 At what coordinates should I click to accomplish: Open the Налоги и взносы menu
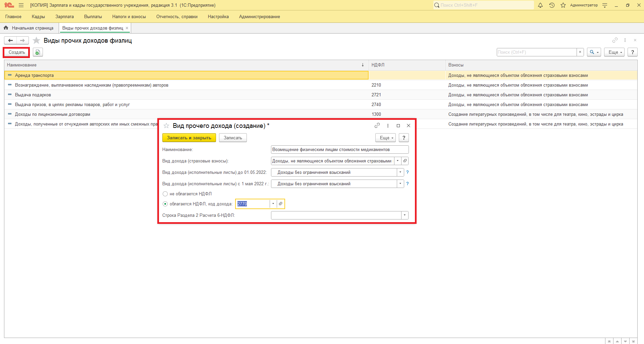coord(129,16)
